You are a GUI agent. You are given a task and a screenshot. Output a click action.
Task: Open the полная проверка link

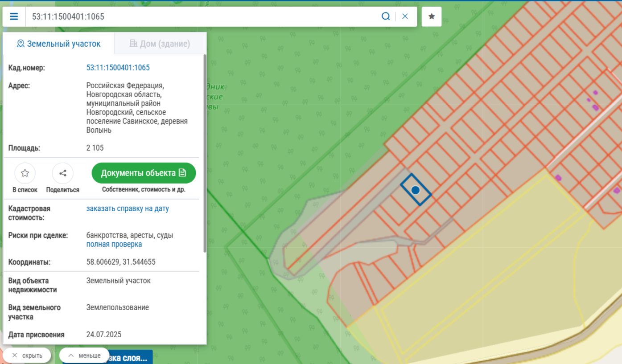[114, 244]
